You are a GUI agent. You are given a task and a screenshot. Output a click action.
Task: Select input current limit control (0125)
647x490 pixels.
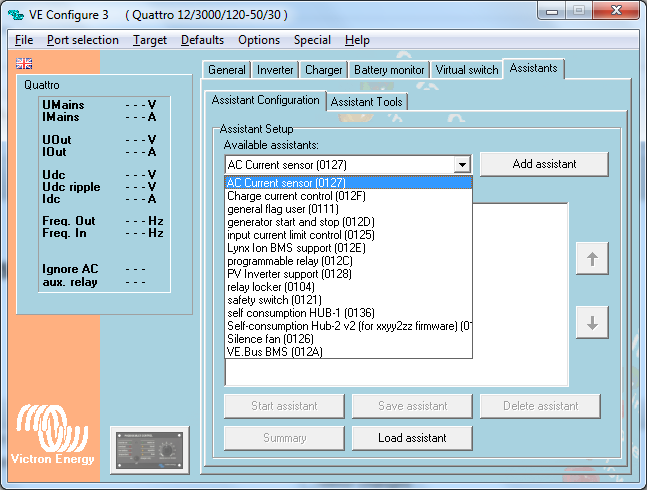[x=348, y=235]
